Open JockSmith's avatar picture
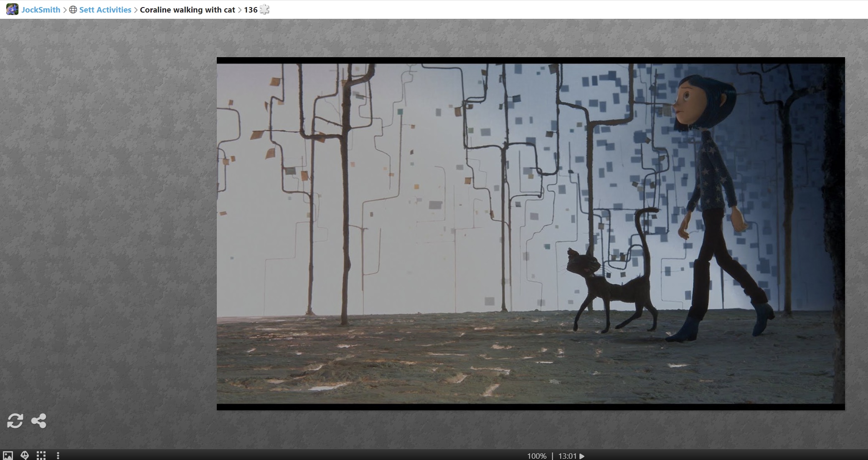Image resolution: width=868 pixels, height=460 pixels. tap(12, 9)
